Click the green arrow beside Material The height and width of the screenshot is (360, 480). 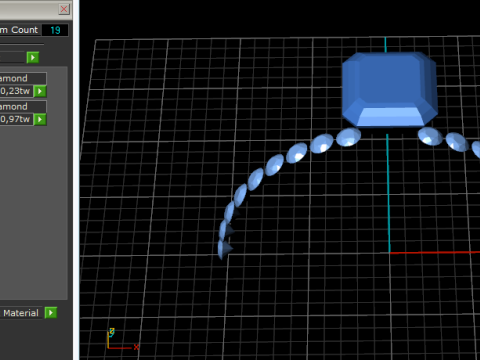click(x=51, y=313)
